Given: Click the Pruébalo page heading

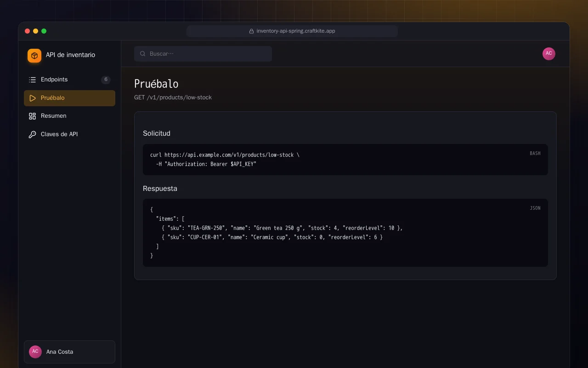Looking at the screenshot, I should tap(156, 84).
